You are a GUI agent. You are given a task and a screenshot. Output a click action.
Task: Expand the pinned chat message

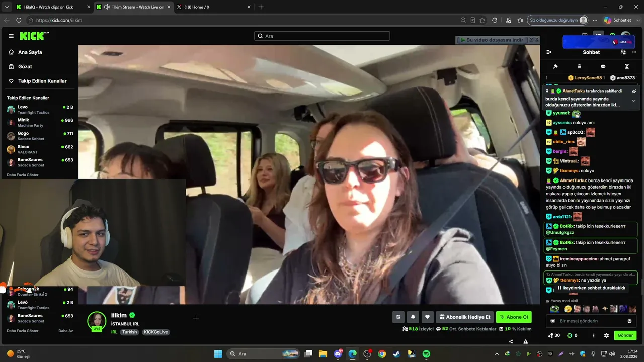point(634,101)
